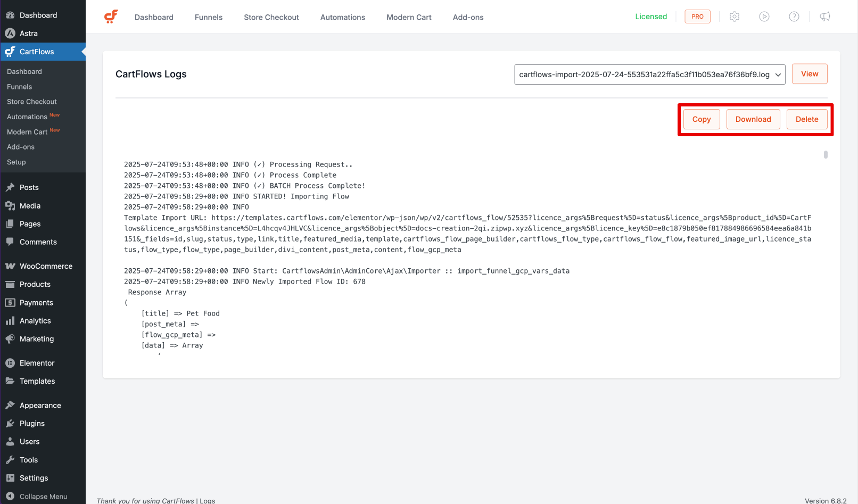Click the WordPress Dashboard gauge icon

[x=10, y=15]
